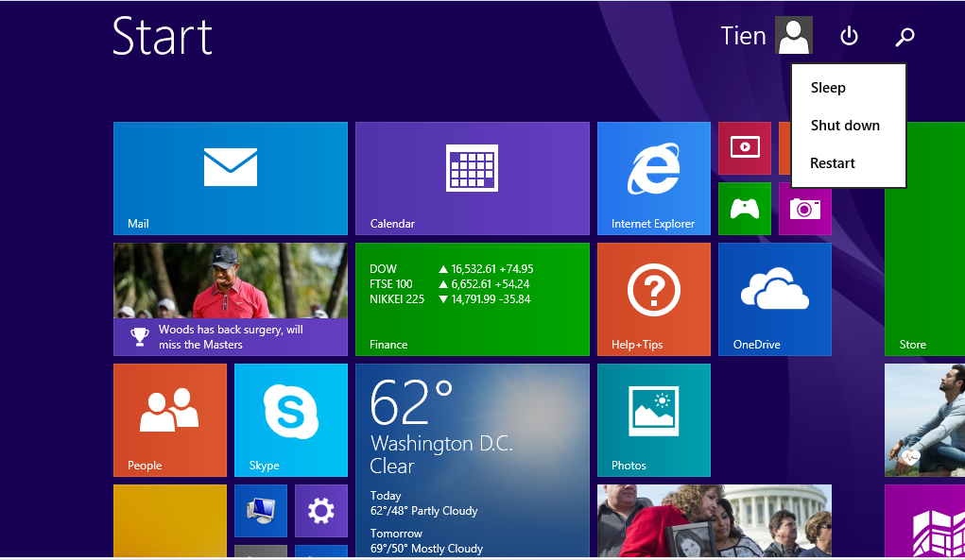This screenshot has width=965, height=560.
Task: Click Washington D.C. location text
Action: tap(441, 443)
